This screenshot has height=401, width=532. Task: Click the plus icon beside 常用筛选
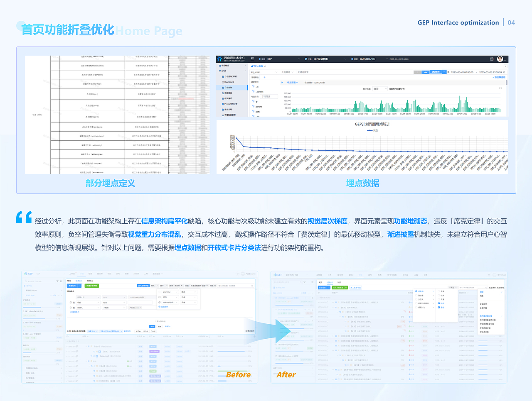pos(264,77)
